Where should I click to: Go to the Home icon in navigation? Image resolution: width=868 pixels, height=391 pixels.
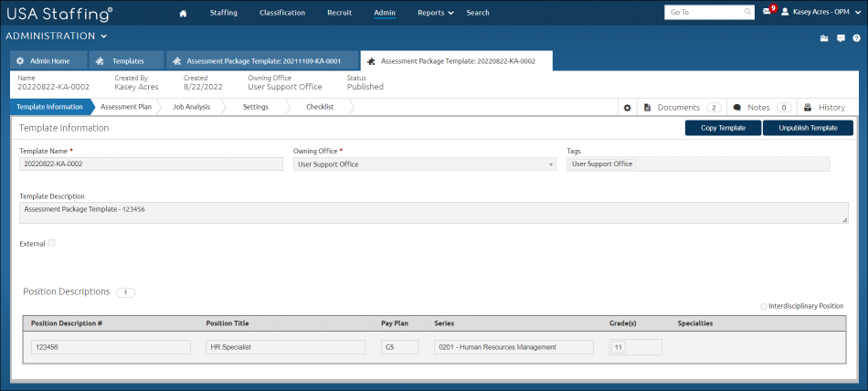click(184, 14)
